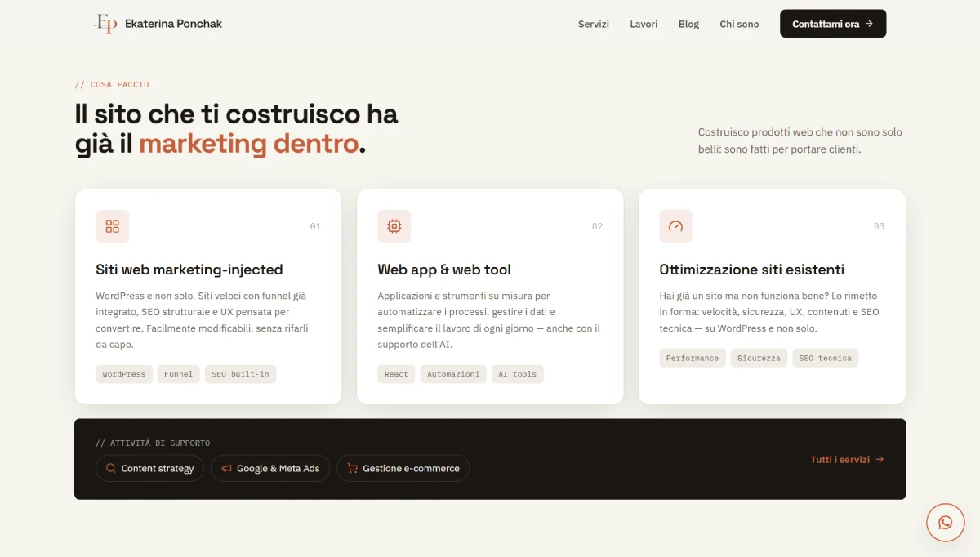
Task: Click the description starting Hai già un sito
Action: click(769, 312)
